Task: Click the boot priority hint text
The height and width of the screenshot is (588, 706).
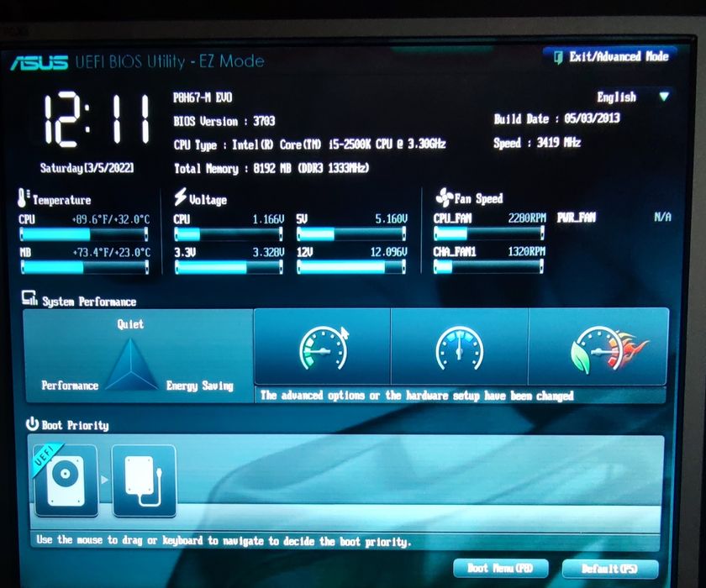Action: click(x=224, y=540)
